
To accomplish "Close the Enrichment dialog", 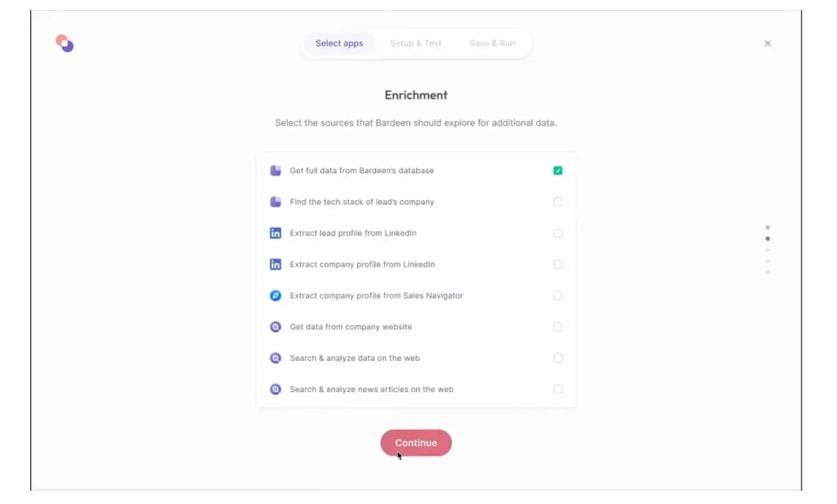I will 767,43.
